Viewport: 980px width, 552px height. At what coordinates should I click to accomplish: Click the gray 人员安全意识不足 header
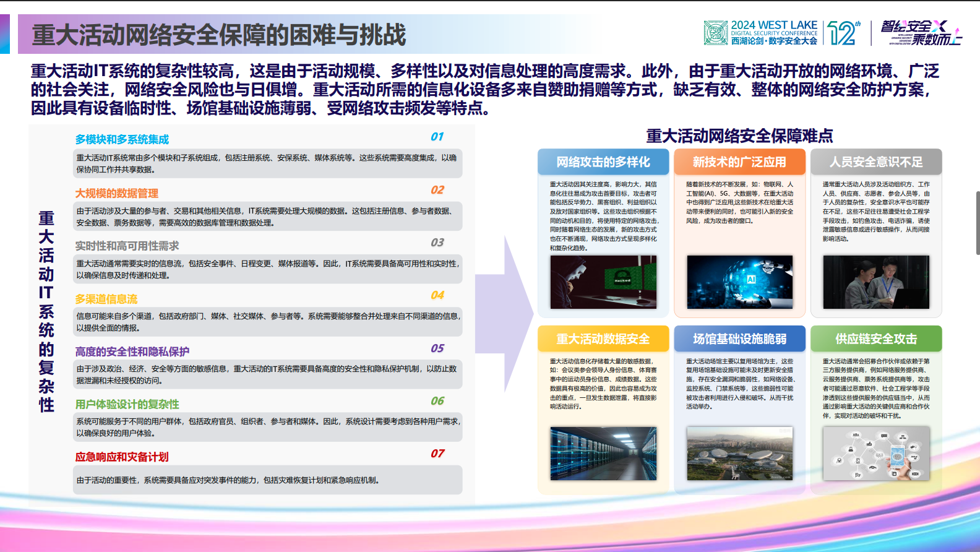coord(875,162)
